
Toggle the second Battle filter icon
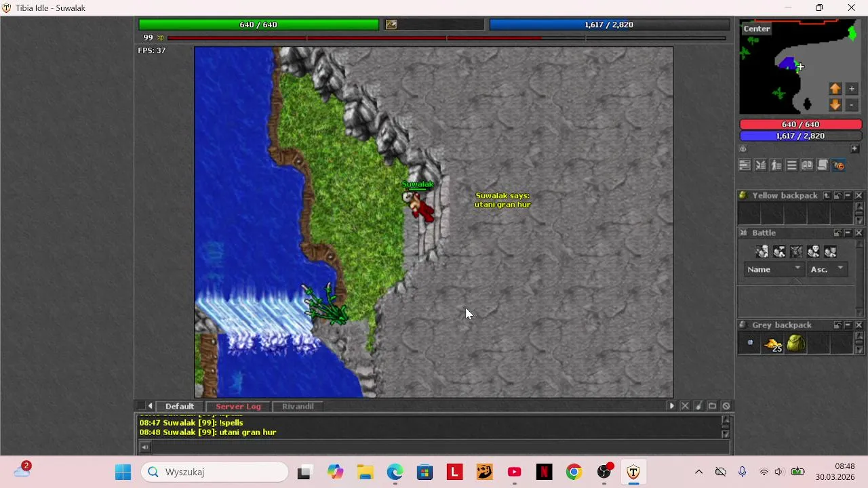coord(779,251)
